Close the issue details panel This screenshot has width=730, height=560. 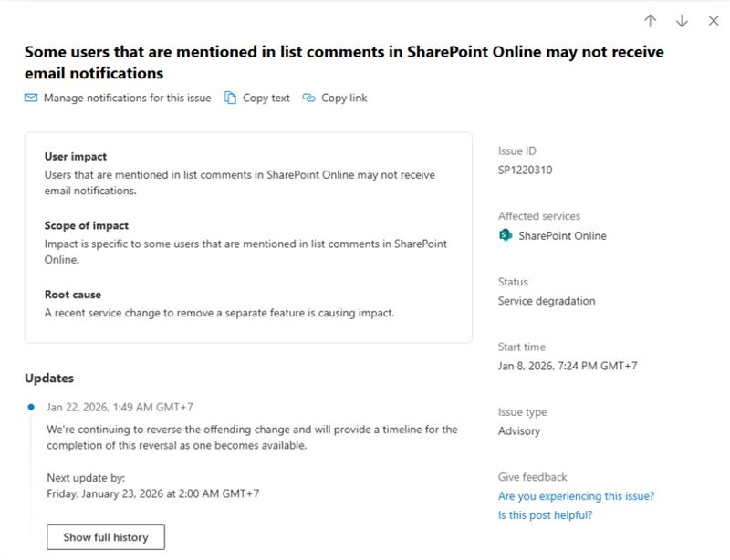click(714, 21)
